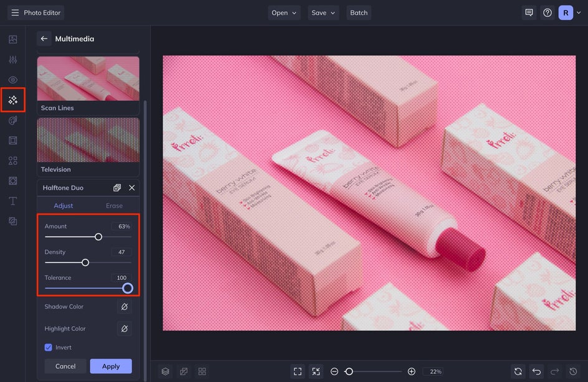Select the Effects sparkle icon
The height and width of the screenshot is (382, 588).
click(x=12, y=100)
